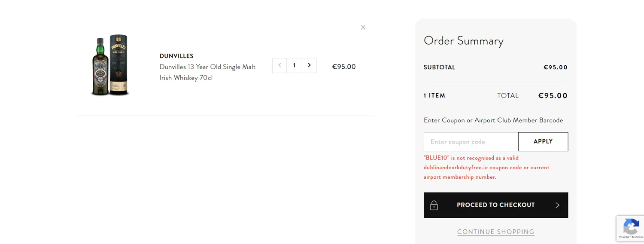Click the green whiskey bottle in product image
Viewport: 644px width, 244px height.
pos(100,67)
